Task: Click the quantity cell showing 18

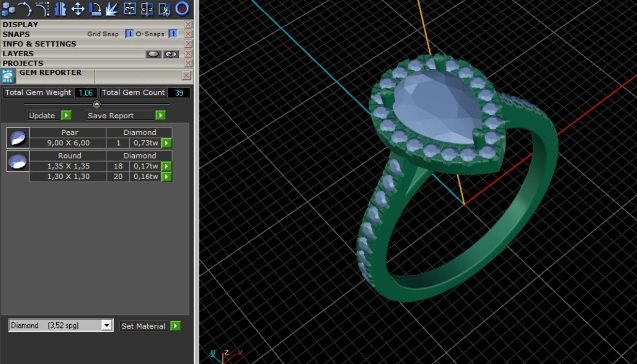Action: pyautogui.click(x=118, y=166)
